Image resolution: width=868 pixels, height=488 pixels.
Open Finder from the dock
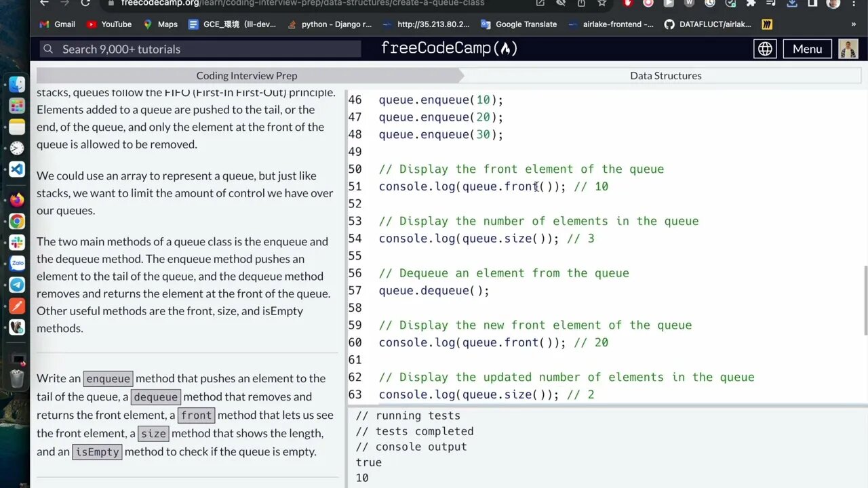coord(17,85)
